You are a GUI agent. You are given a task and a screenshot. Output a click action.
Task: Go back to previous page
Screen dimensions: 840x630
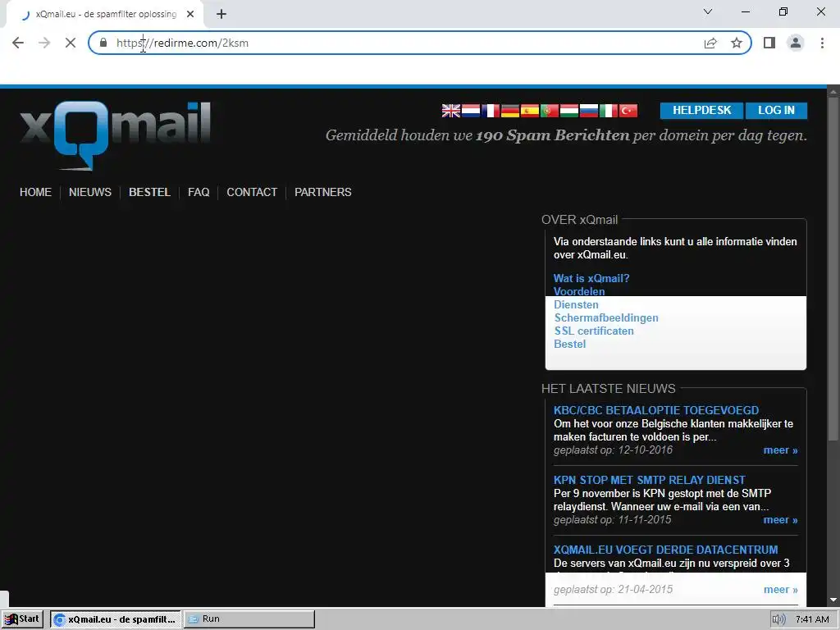point(18,43)
